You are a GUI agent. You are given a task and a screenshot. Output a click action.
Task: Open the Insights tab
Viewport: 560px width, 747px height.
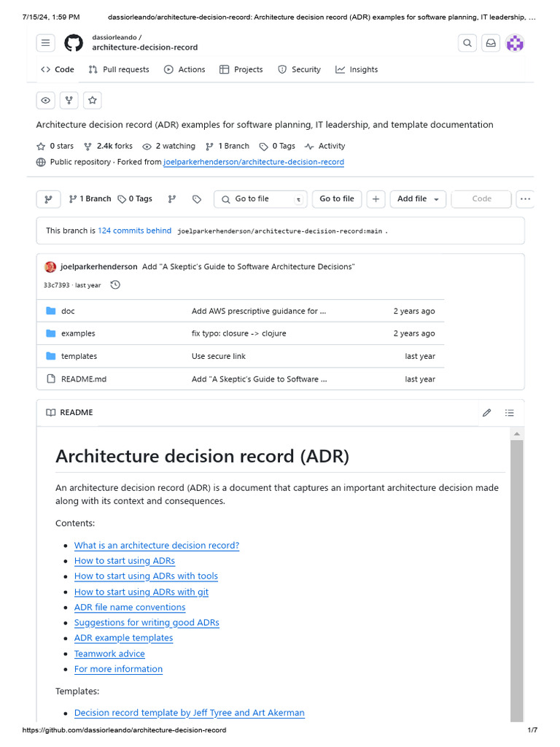click(357, 69)
